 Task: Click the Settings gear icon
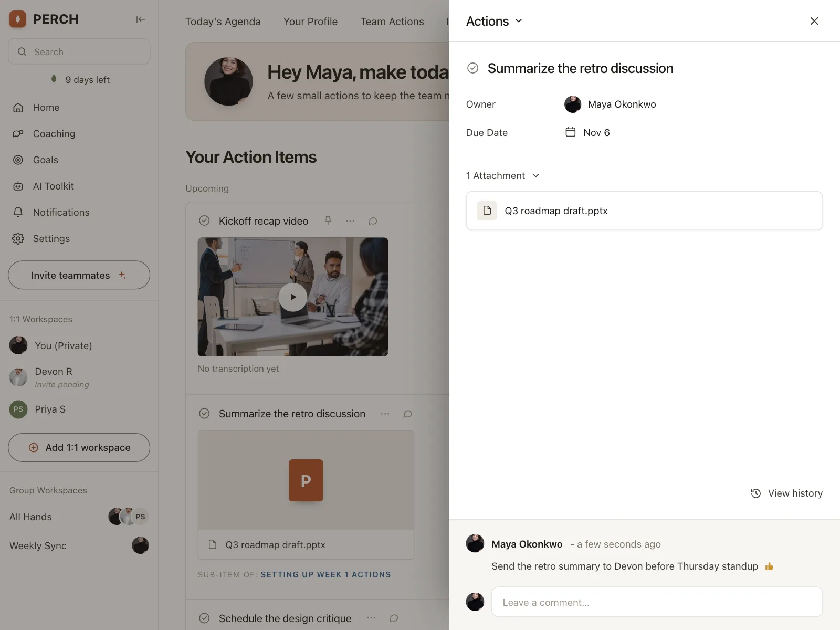tap(18, 238)
